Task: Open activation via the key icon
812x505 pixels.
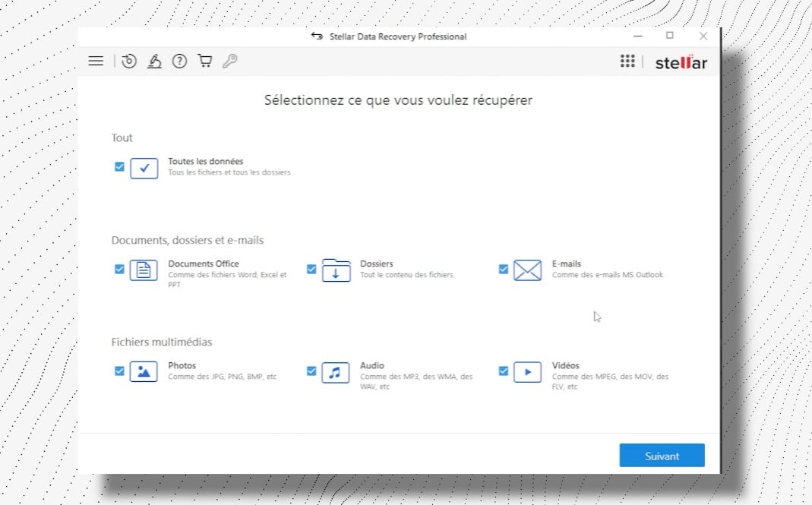Action: click(x=230, y=61)
